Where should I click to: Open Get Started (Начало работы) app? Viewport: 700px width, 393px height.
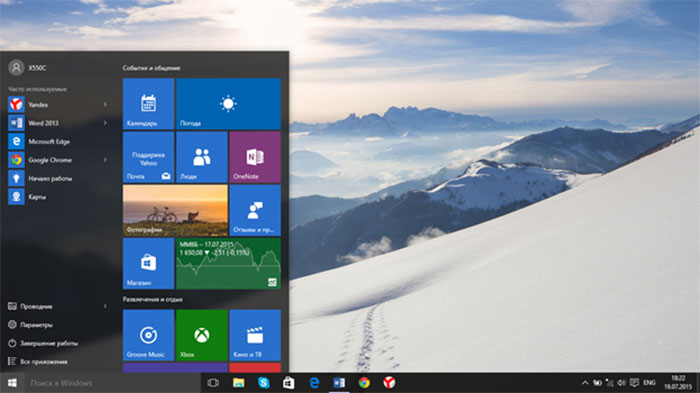click(x=58, y=178)
